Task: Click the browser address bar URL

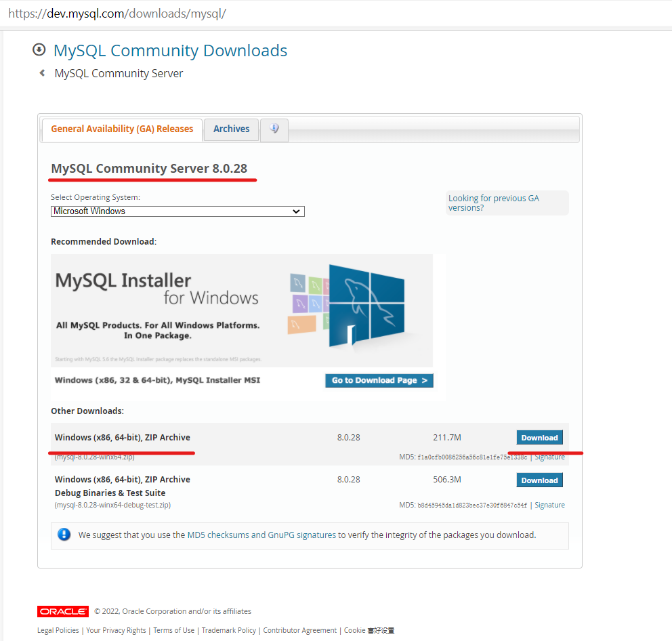Action: tap(117, 14)
